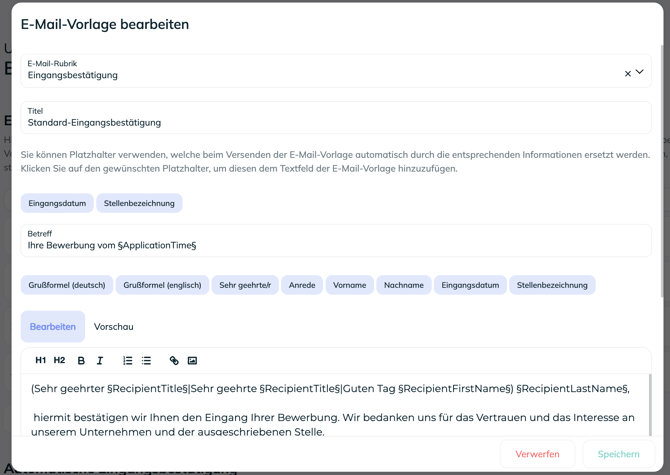The width and height of the screenshot is (670, 475).
Task: Add Stellenbezeichnung placeholder above Betreff field
Action: point(139,203)
